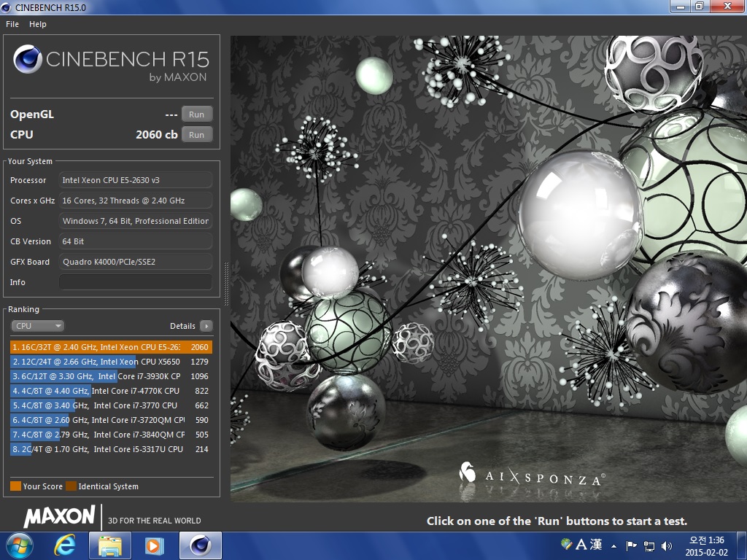This screenshot has height=560, width=747.
Task: Click the Cinebench title bar icon
Action: point(6,7)
